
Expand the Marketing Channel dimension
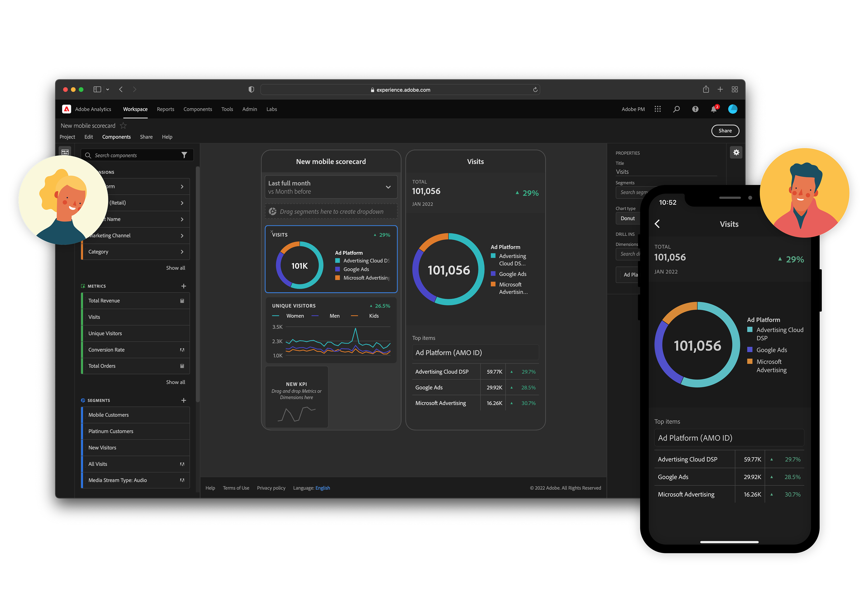(182, 236)
